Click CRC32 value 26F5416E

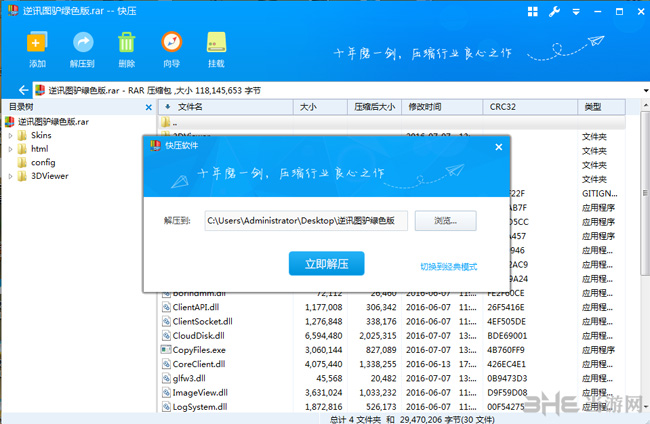(x=506, y=307)
